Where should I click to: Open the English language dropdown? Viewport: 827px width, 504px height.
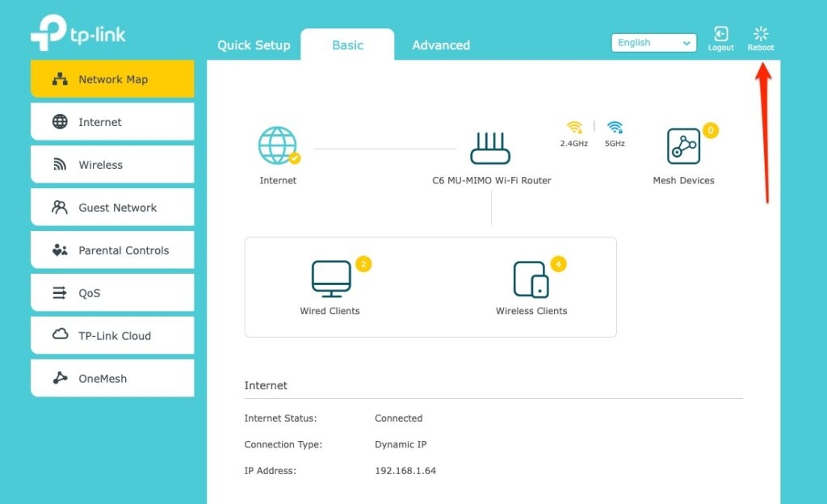pos(653,43)
